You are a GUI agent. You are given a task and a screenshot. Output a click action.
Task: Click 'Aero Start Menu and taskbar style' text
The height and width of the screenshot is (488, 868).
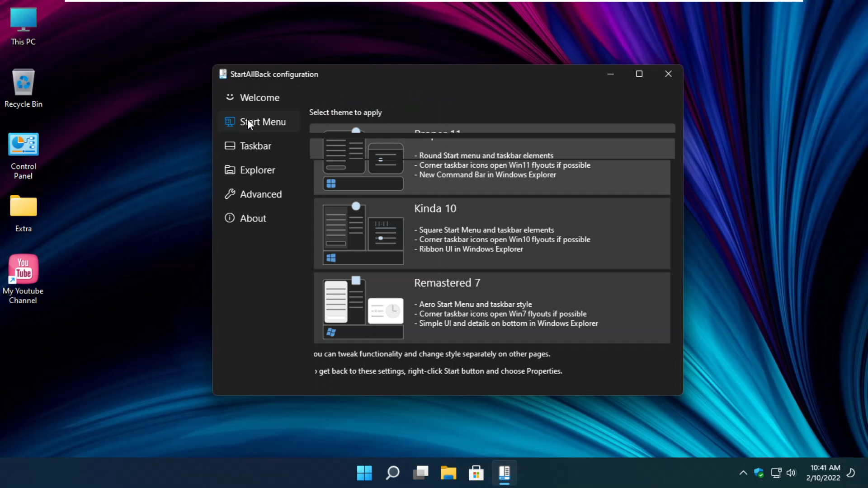click(475, 304)
